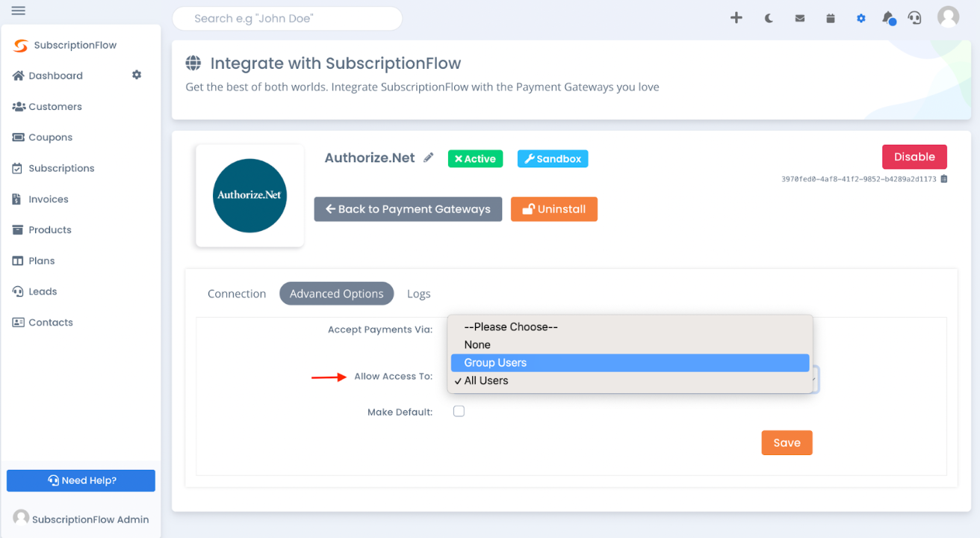Screen dimensions: 980x538
Task: Click the Dashboard gear icon
Action: pyautogui.click(x=137, y=75)
